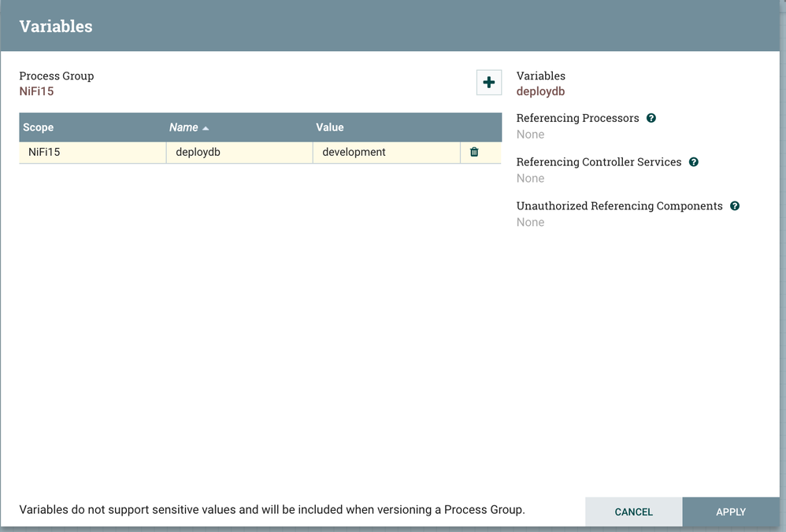Select the deploydb variable link

tap(540, 91)
